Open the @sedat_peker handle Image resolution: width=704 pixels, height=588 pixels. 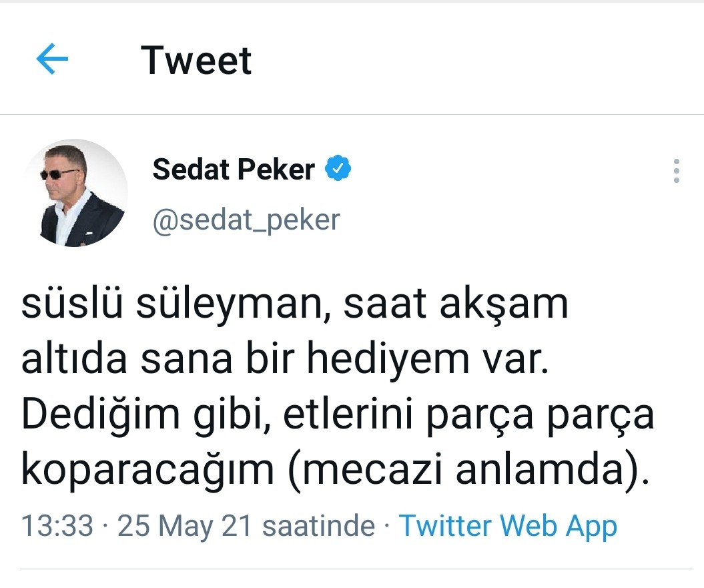[246, 220]
